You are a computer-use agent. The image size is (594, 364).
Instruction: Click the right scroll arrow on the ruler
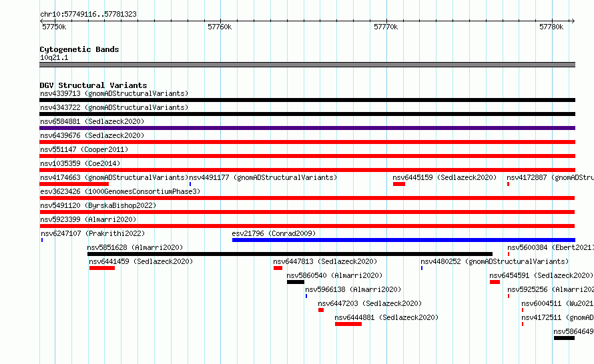coord(573,21)
